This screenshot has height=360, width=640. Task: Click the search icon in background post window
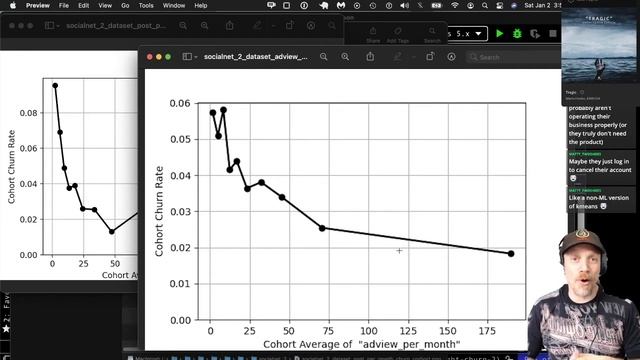click(x=332, y=25)
